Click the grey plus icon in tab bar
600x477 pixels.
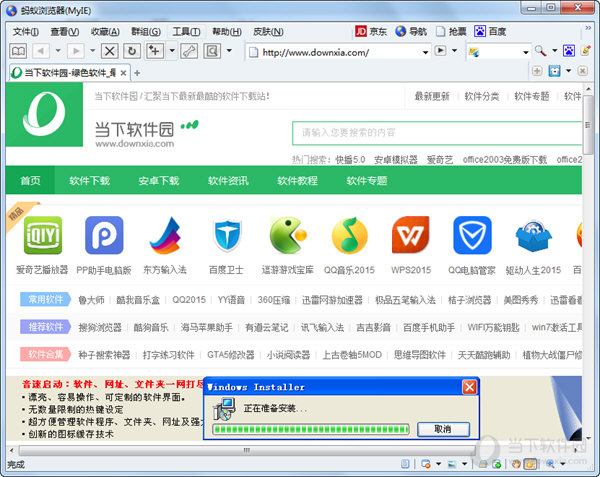click(x=537, y=71)
